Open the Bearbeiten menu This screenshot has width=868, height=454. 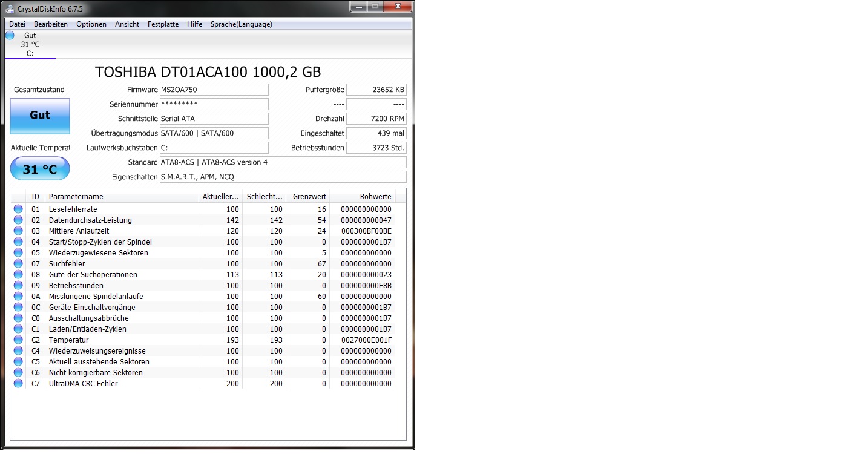[51, 24]
